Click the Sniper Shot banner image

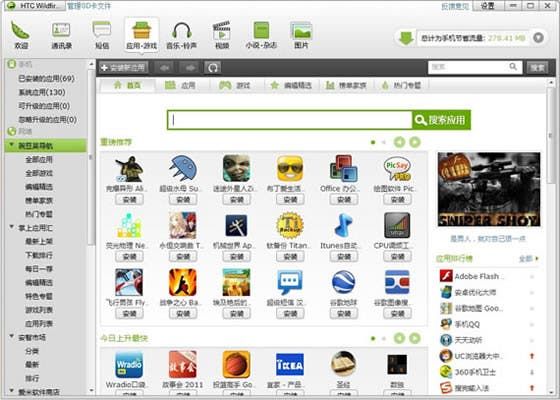coord(489,190)
